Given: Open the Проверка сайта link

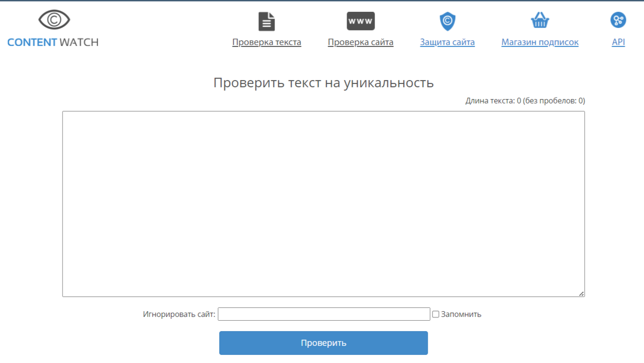Looking at the screenshot, I should (360, 42).
